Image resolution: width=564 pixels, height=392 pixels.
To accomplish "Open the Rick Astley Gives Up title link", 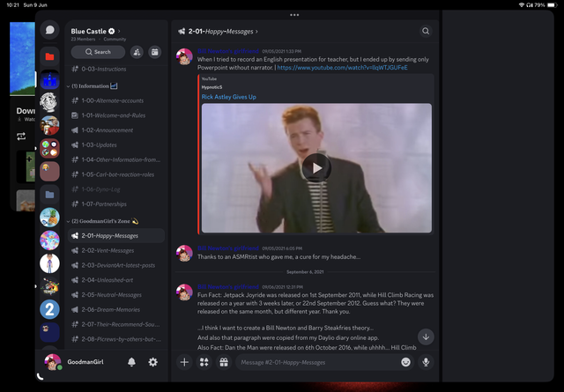I will (229, 97).
